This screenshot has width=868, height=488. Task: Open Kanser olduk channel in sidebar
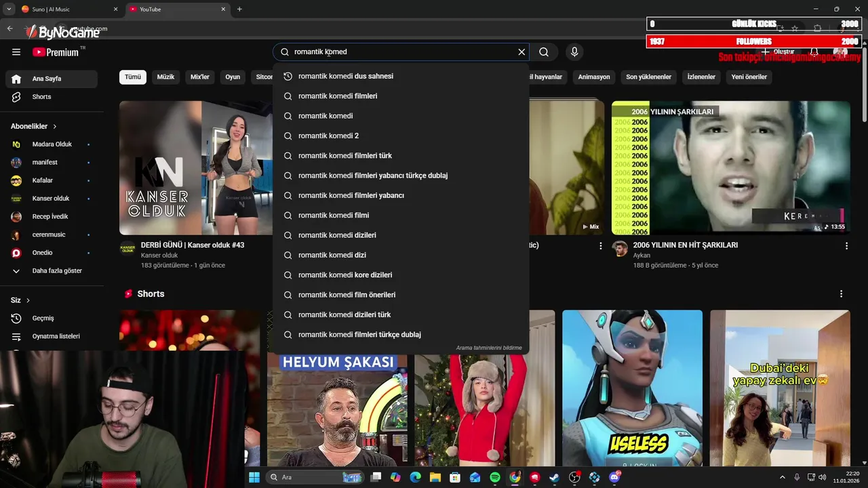pyautogui.click(x=52, y=199)
